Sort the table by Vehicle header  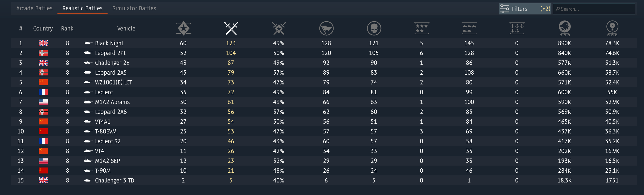[126, 29]
